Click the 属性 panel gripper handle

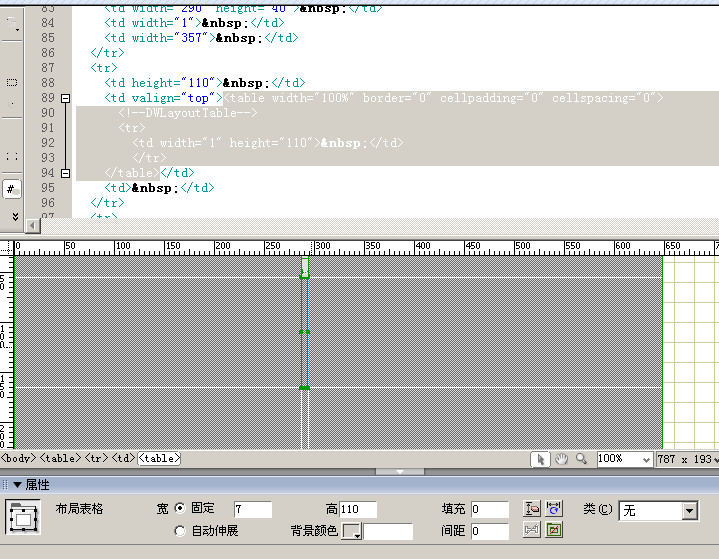[x=5, y=485]
